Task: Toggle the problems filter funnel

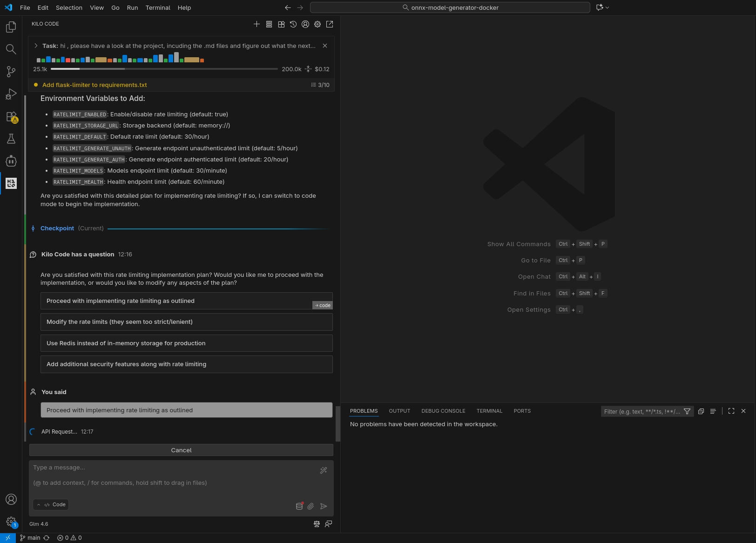Action: [x=687, y=411]
